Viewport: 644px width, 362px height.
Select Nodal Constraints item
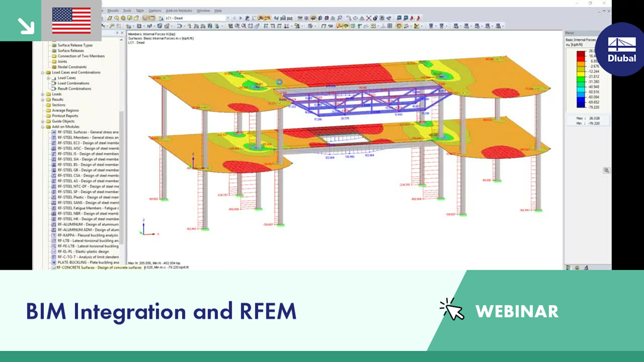[x=72, y=67]
